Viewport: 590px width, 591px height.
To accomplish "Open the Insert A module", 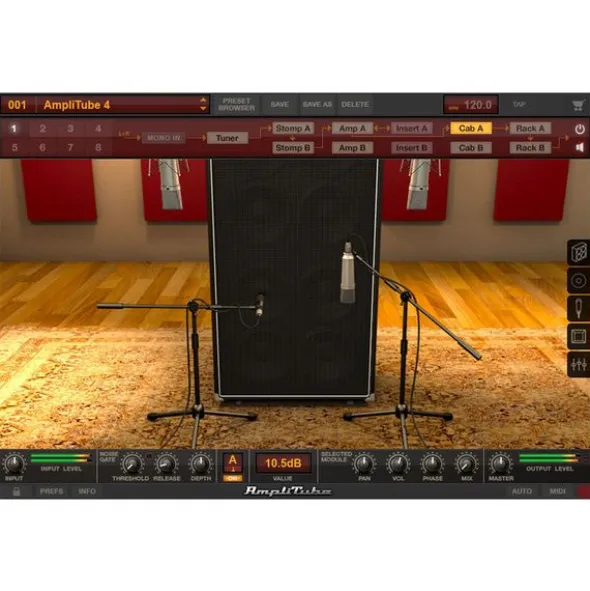I will click(x=412, y=128).
